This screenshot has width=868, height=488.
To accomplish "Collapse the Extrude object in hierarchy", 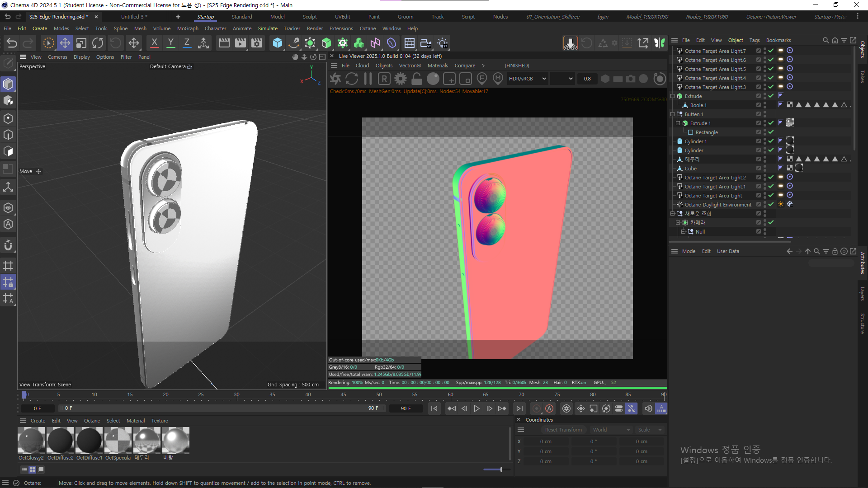I will point(673,96).
